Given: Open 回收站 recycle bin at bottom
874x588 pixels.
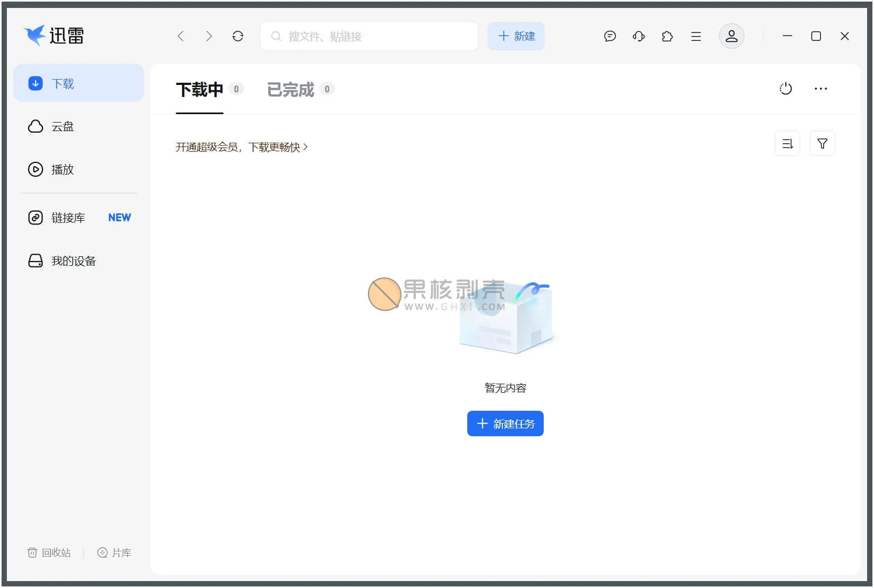Looking at the screenshot, I should [49, 552].
